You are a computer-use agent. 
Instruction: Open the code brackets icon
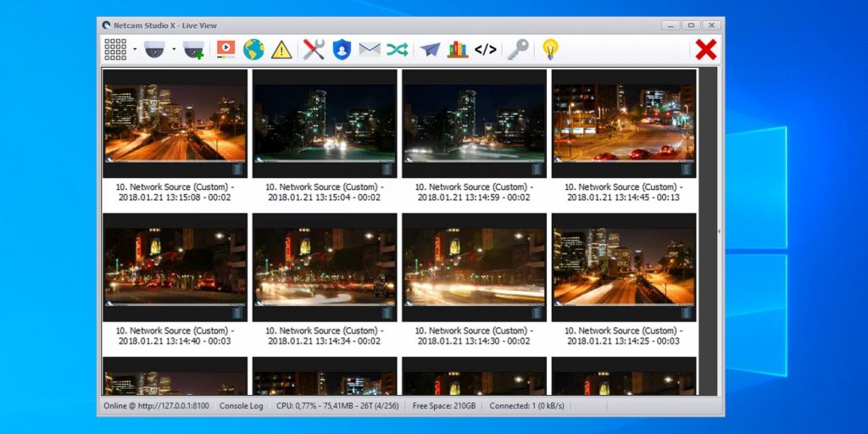pos(486,50)
